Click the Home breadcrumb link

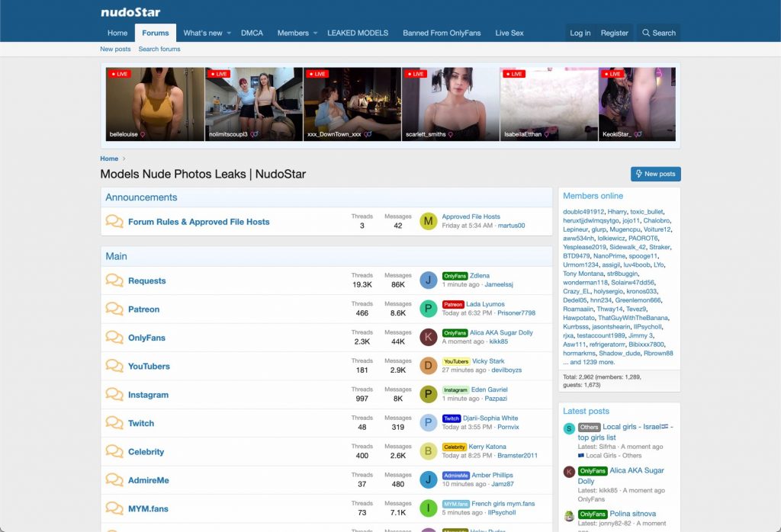tap(109, 159)
